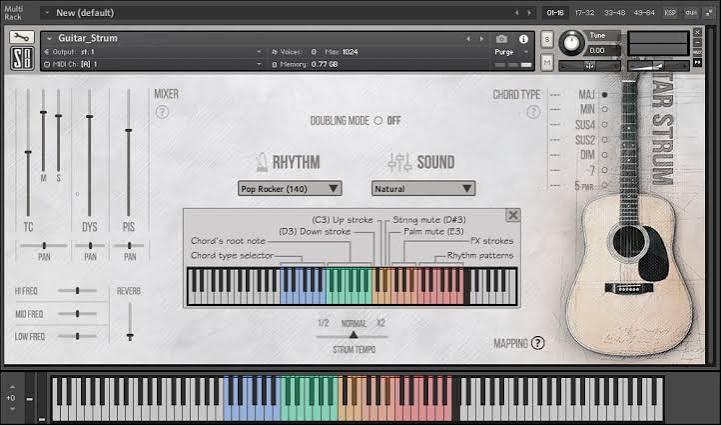
Task: Open the New (default) multi dropdown
Action: tap(47, 13)
